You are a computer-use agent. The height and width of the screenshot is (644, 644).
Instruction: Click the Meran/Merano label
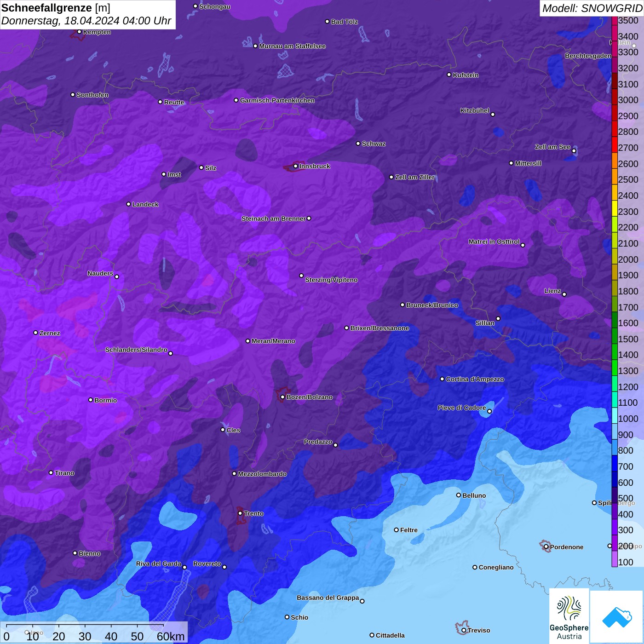point(273,341)
